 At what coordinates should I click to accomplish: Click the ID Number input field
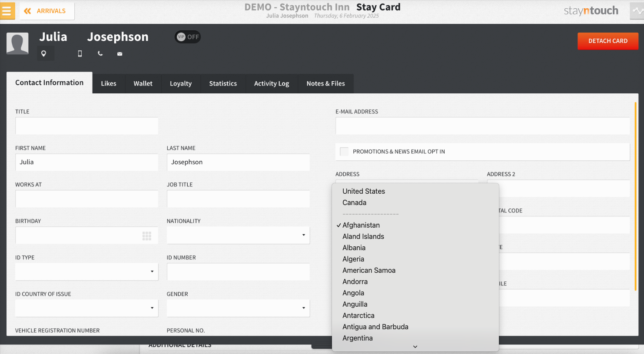238,272
